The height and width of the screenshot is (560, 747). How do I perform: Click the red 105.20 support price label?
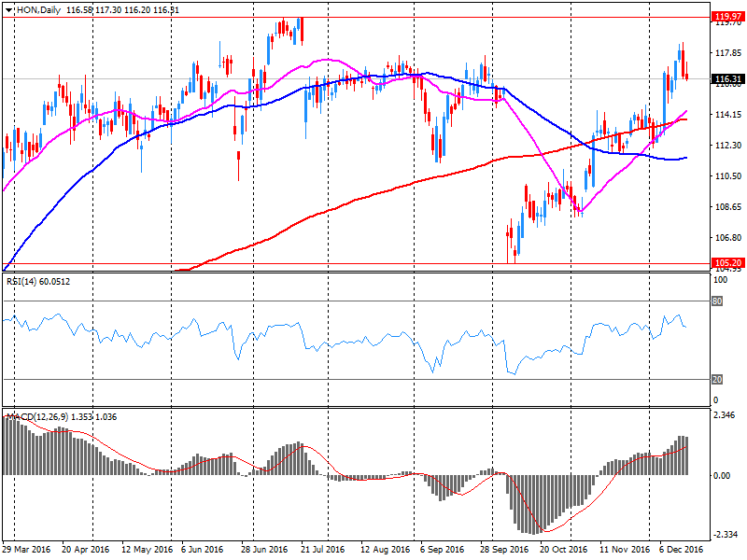726,264
